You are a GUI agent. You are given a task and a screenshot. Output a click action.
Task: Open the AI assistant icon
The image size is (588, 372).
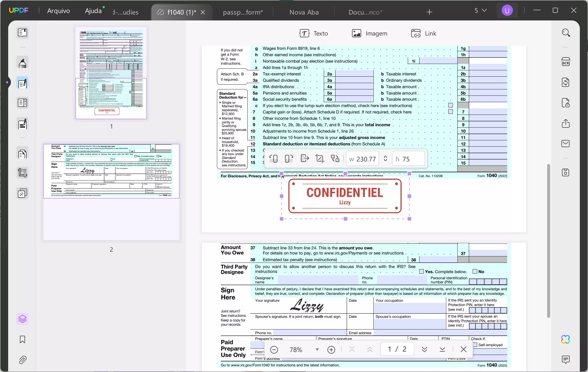(565, 339)
